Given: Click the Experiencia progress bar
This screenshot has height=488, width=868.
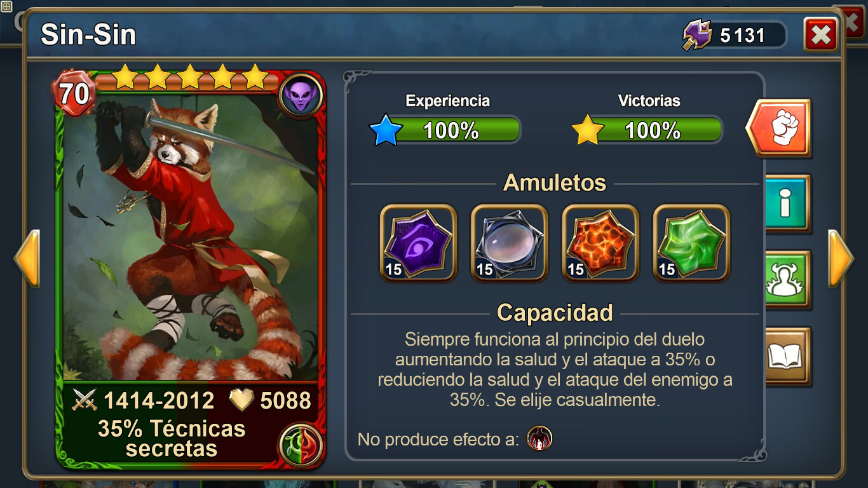Looking at the screenshot, I should [x=445, y=130].
